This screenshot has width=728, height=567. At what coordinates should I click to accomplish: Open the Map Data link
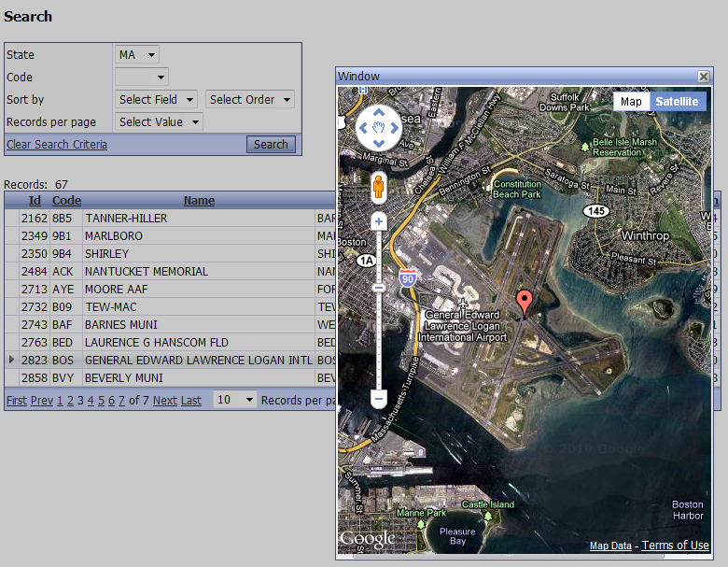coord(610,546)
